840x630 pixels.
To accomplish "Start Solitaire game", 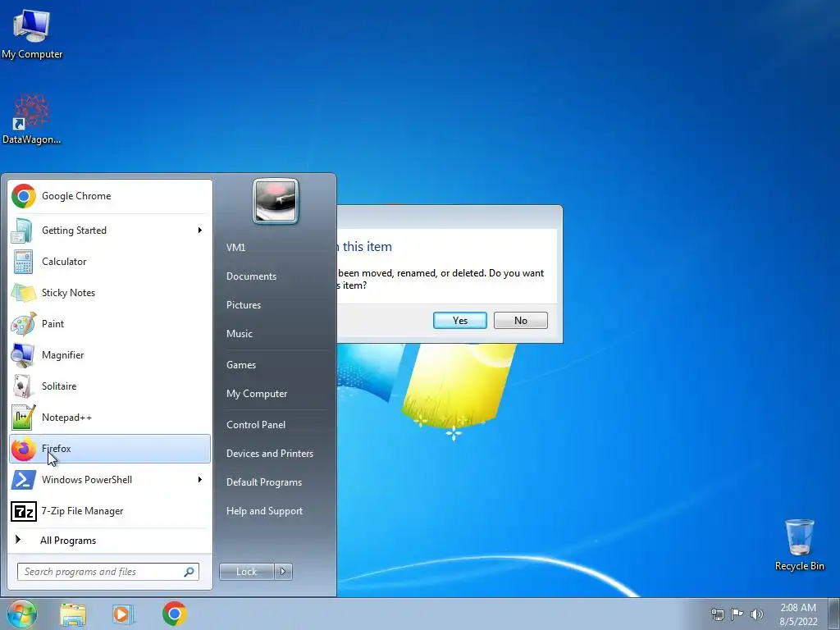I will [x=110, y=386].
